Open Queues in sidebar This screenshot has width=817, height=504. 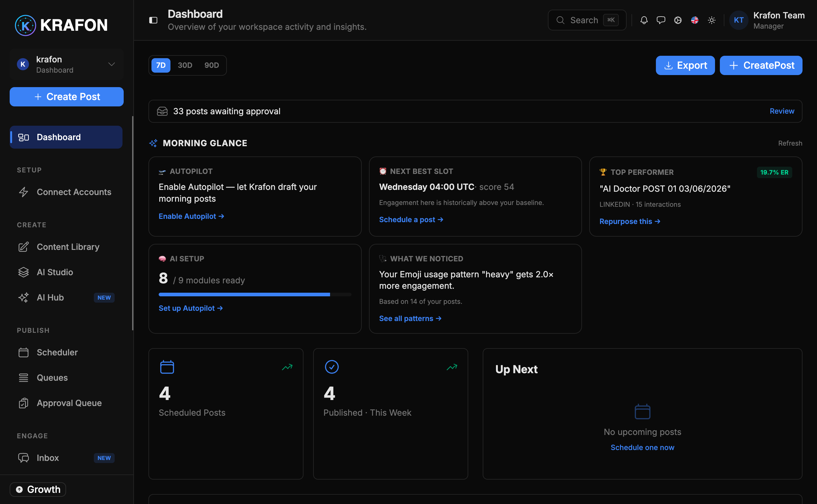coord(66,378)
